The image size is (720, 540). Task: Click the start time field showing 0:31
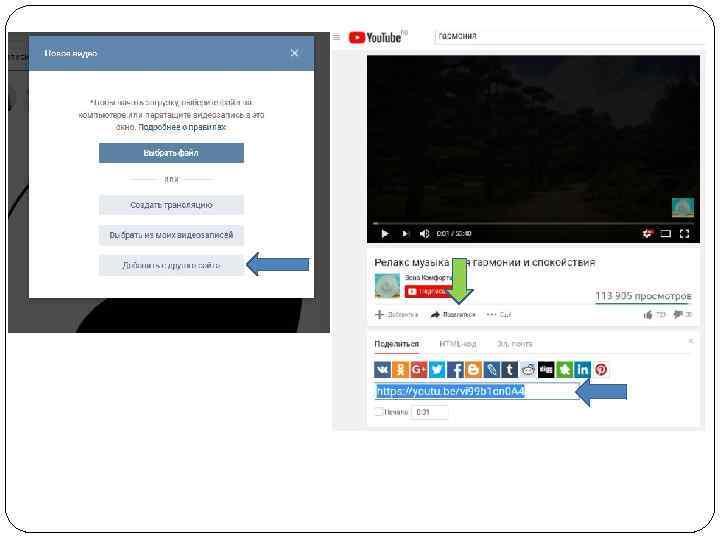429,412
